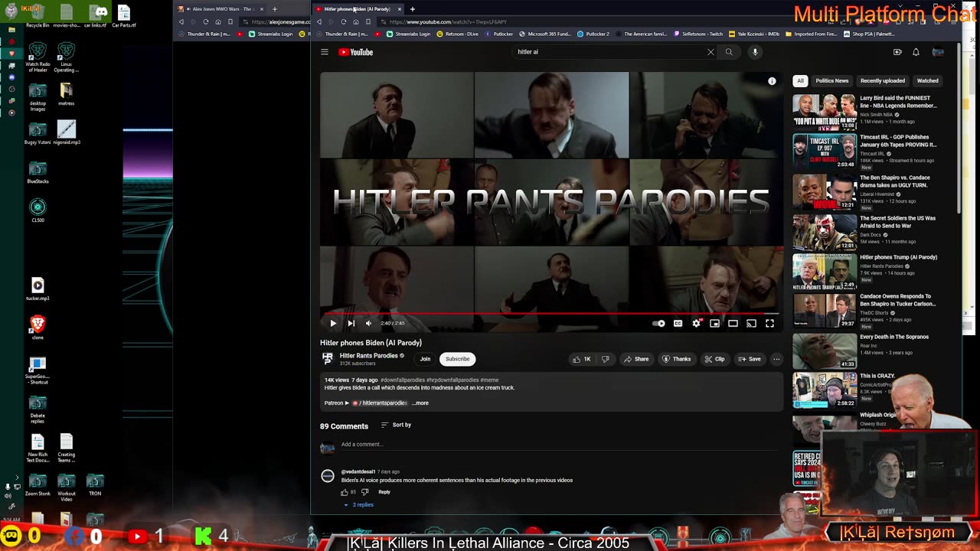
Task: Toggle the autoplay switch in player
Action: tap(659, 323)
